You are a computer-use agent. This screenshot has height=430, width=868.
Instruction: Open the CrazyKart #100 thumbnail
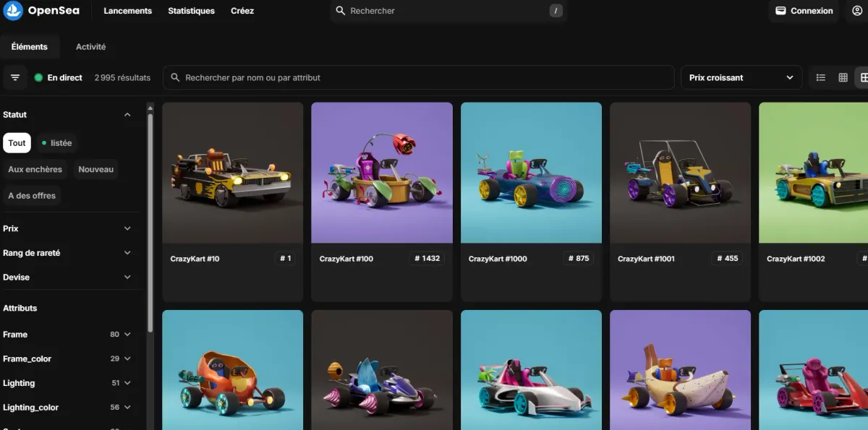click(382, 173)
